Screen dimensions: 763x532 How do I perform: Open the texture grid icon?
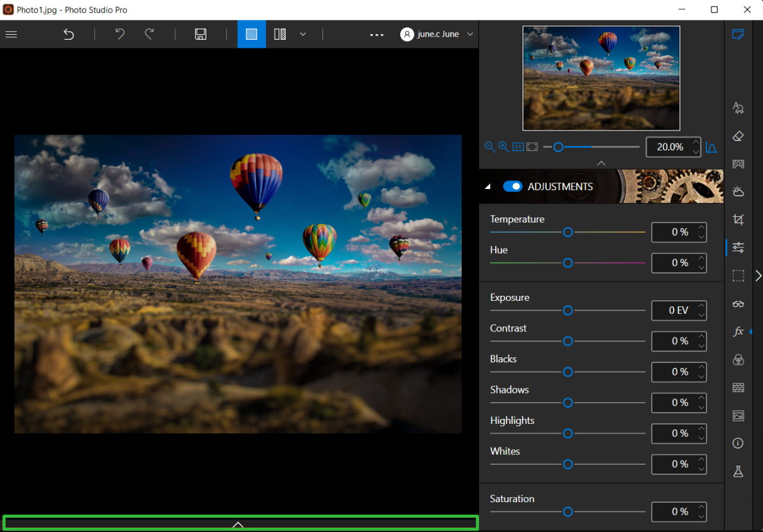(x=738, y=387)
